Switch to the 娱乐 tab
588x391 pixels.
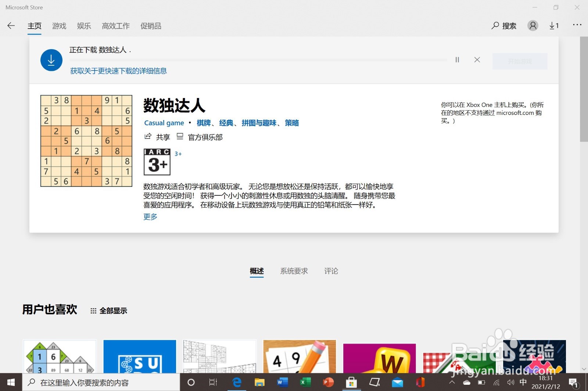coord(84,26)
